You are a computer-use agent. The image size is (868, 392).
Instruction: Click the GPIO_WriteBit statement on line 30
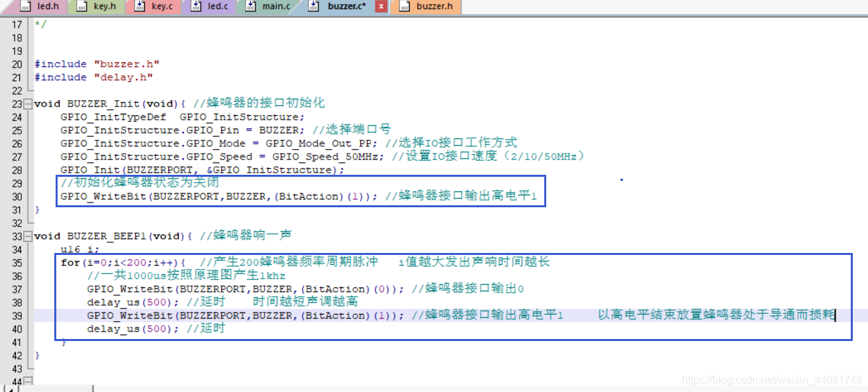pos(219,197)
